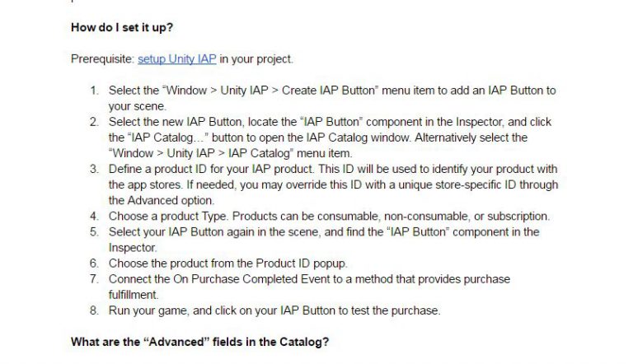Viewport: 633px width, 364px height.
Task: Click "your scene." ending step 1
Action: 138,106
